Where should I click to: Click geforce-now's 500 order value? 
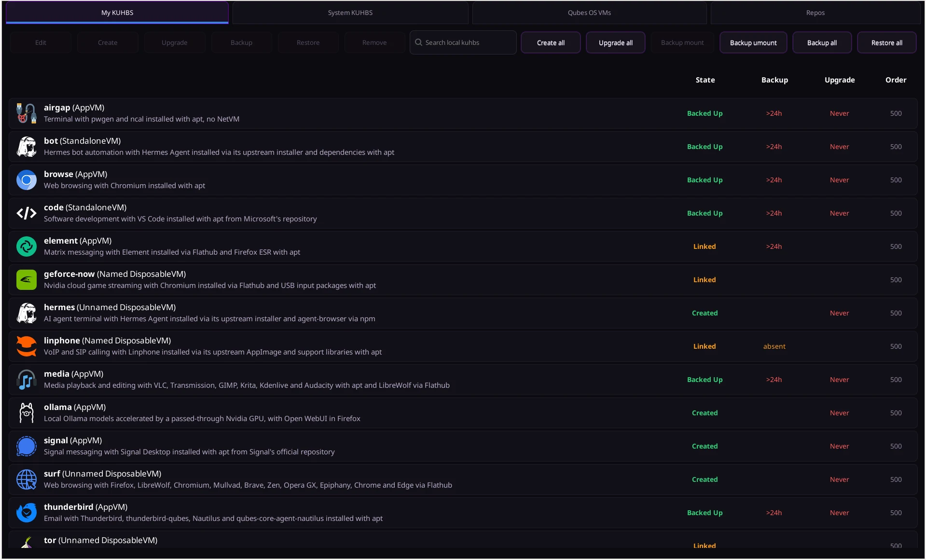[x=896, y=280]
